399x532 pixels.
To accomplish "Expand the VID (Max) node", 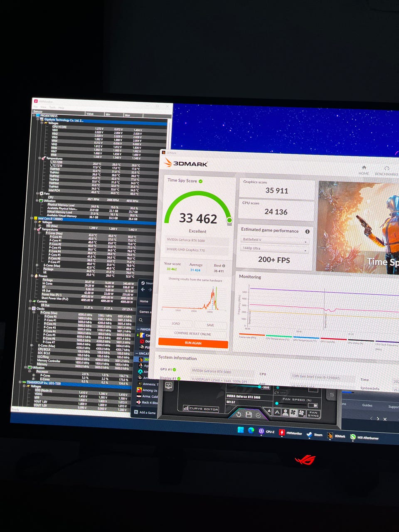I will [x=39, y=226].
